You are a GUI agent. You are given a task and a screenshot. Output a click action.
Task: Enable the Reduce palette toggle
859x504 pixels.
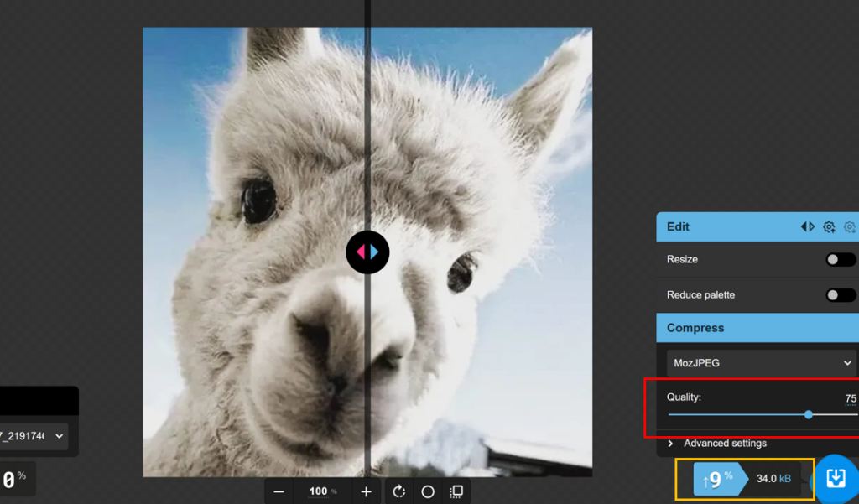[840, 295]
